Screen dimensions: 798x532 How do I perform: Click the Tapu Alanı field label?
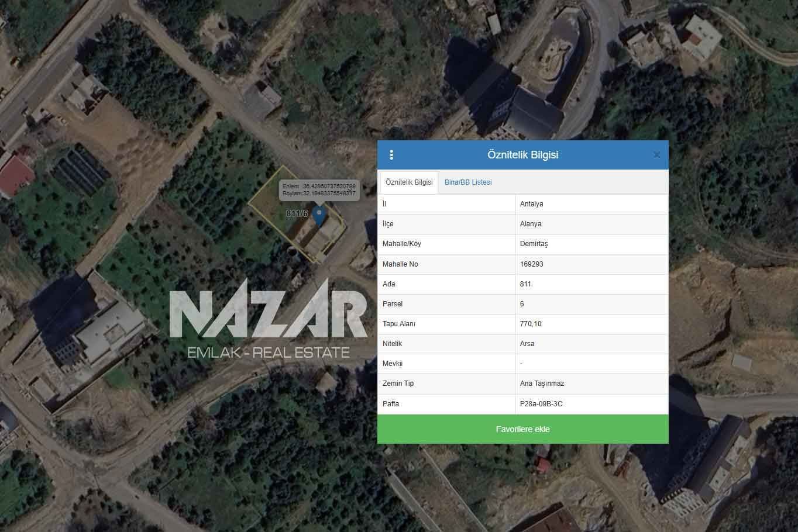tap(399, 324)
